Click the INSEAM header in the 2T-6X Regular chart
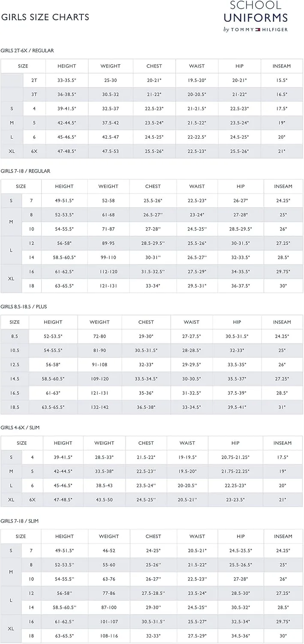304x644 pixels. 282,66
